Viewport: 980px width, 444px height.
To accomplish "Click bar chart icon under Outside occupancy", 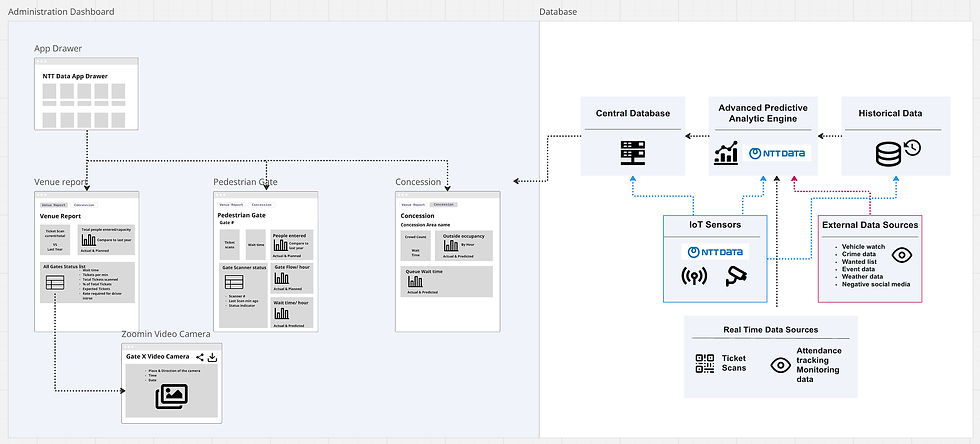I will click(x=451, y=246).
